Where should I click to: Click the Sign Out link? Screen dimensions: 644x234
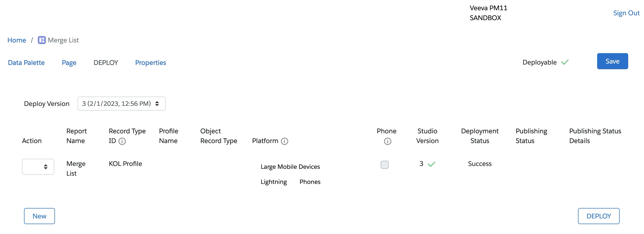tap(626, 13)
